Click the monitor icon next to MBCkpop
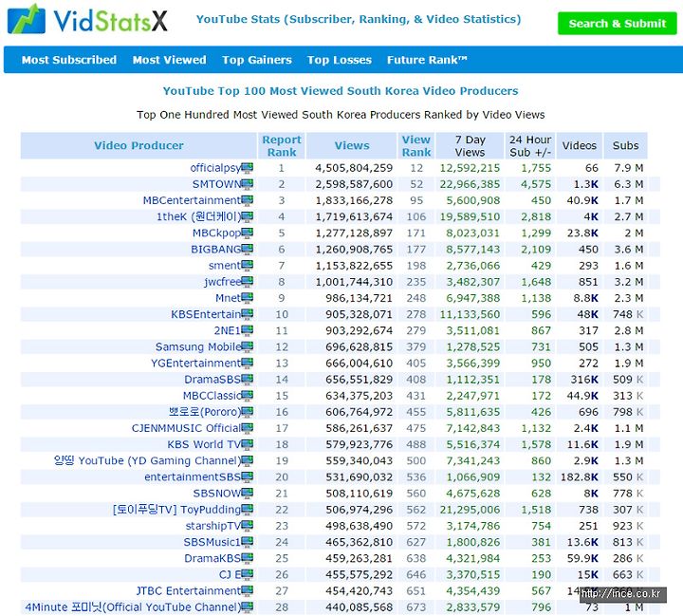Viewport: 683px width, 616px height. point(247,233)
